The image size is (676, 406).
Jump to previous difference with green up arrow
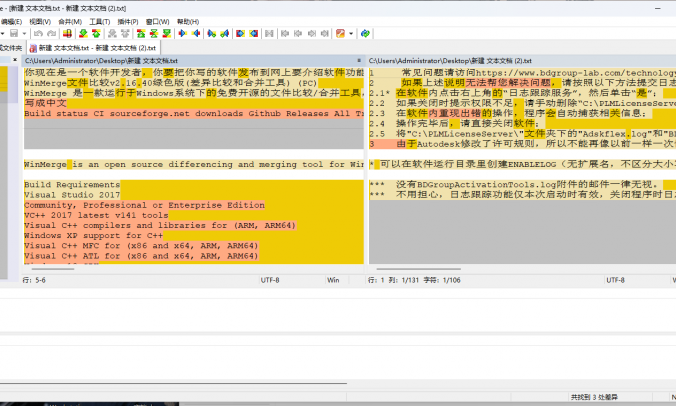(96, 33)
